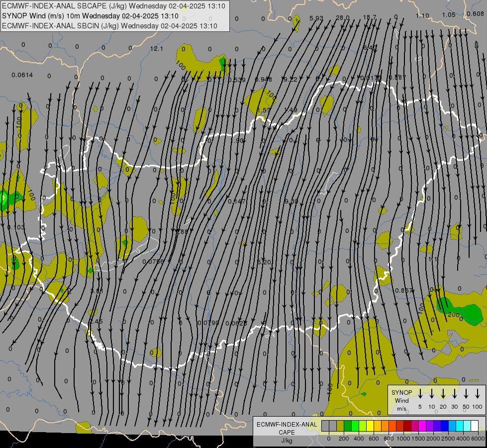Click the 0.948 value on the map
The height and width of the screenshot is (448, 487).
[263, 80]
